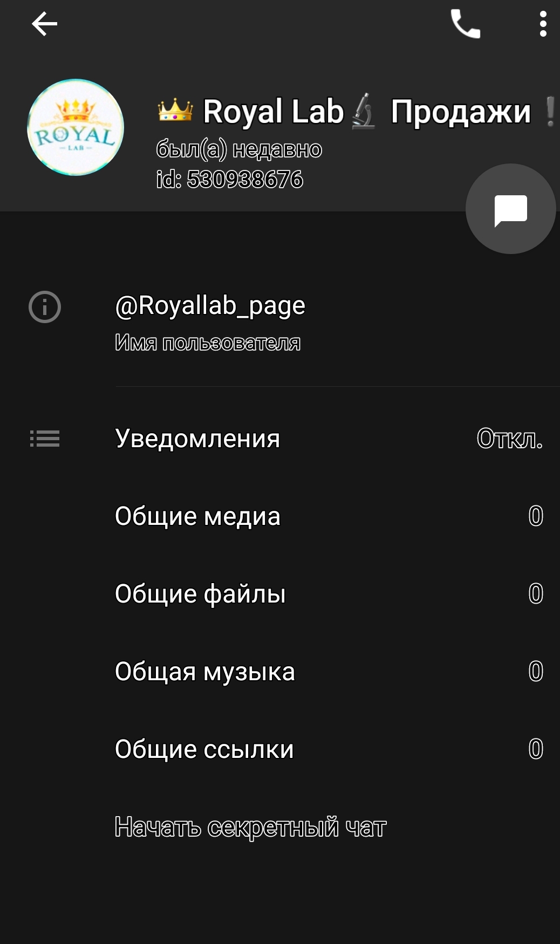Image resolution: width=560 pixels, height=944 pixels.
Task: Open Общая музыка section
Action: [205, 672]
